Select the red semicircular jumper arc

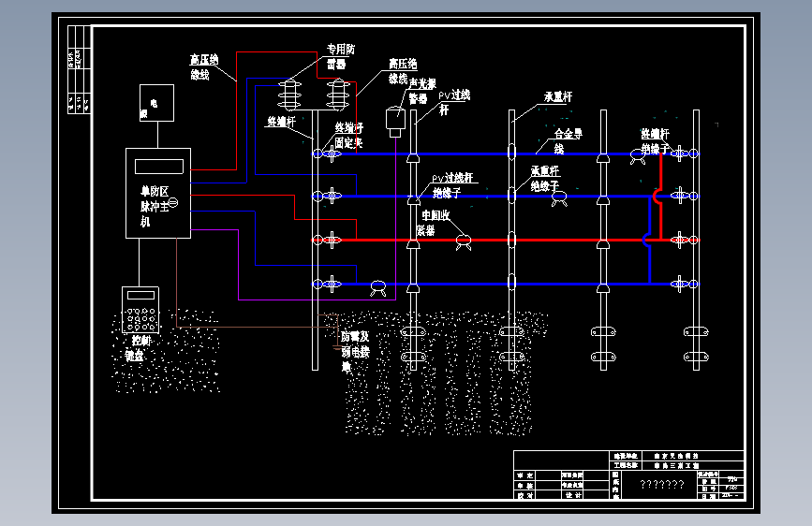point(657,197)
